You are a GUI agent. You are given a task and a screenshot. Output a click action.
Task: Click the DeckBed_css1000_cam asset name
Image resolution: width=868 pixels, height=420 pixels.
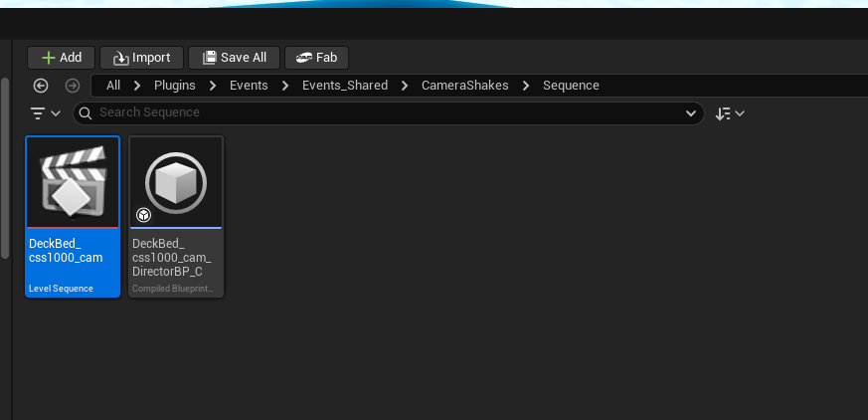point(66,251)
